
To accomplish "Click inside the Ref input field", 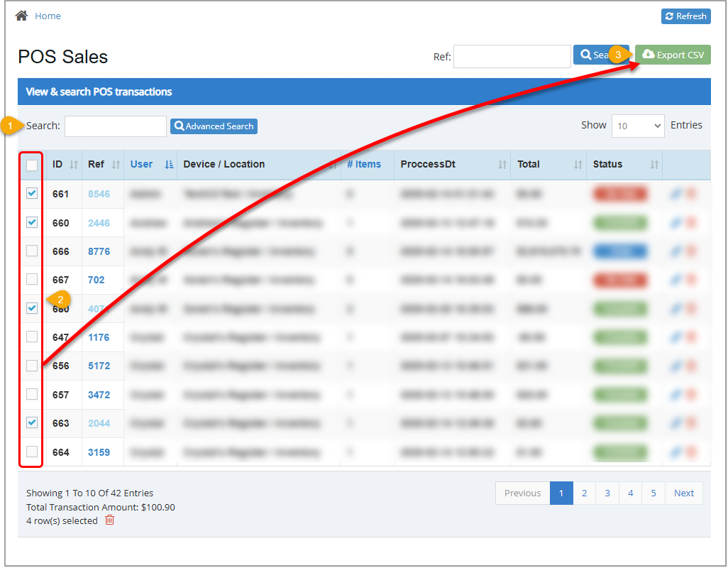I will tap(512, 56).
